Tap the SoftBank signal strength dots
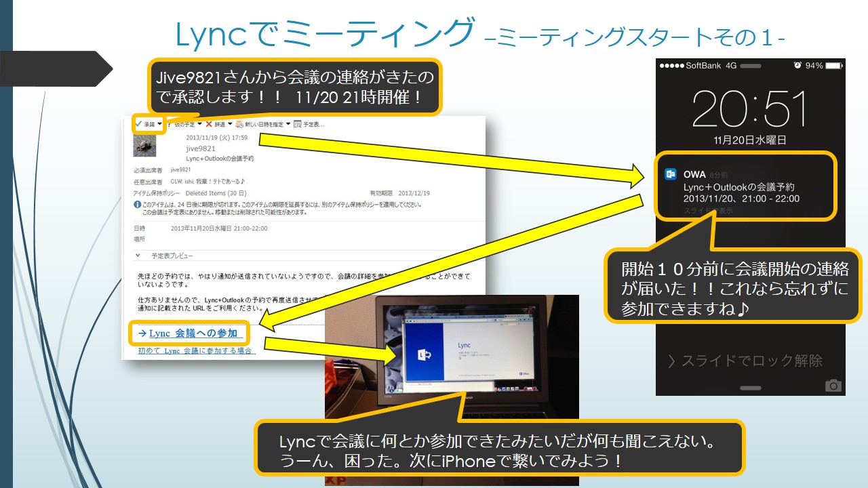The height and width of the screenshot is (488, 868). pos(671,66)
